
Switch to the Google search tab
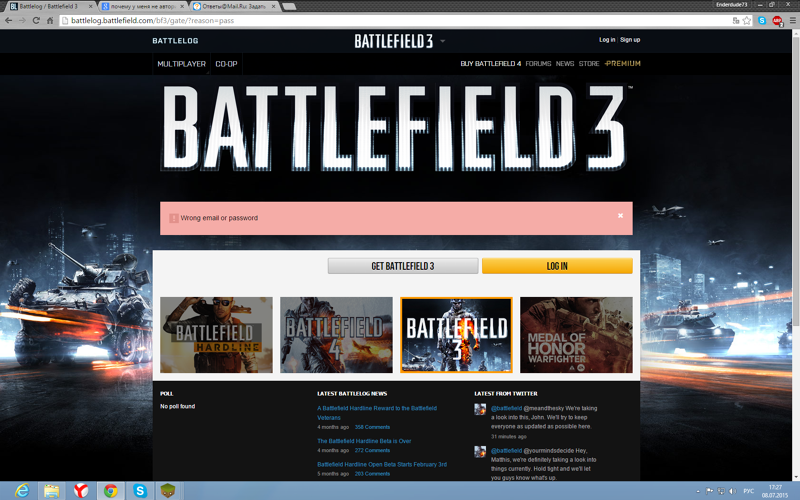click(x=142, y=6)
